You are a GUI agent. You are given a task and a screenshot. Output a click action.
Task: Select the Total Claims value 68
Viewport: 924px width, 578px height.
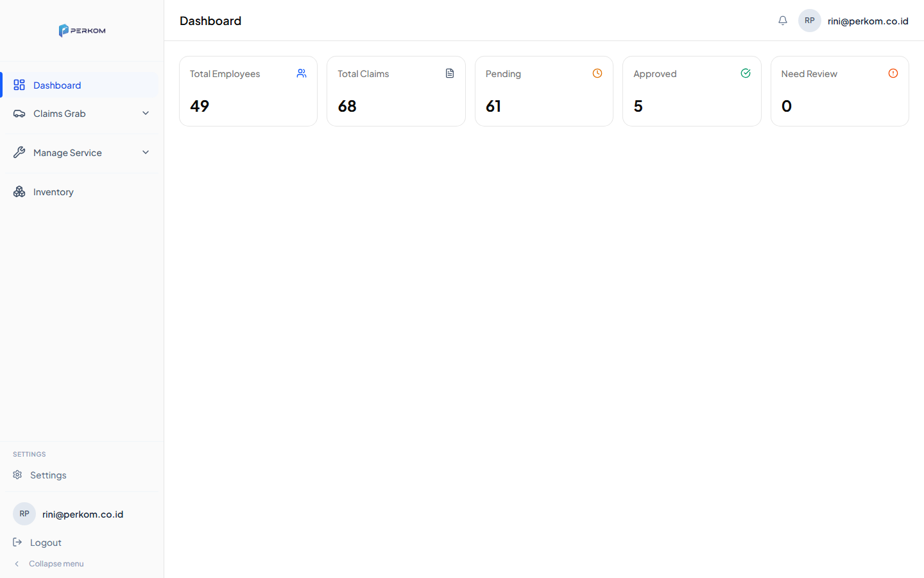[347, 106]
